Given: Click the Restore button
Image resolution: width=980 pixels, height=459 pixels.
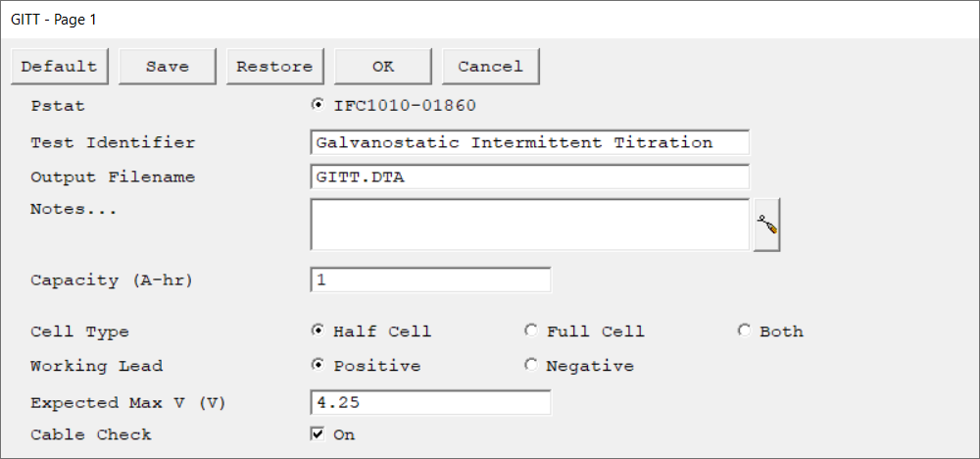Looking at the screenshot, I should (274, 67).
